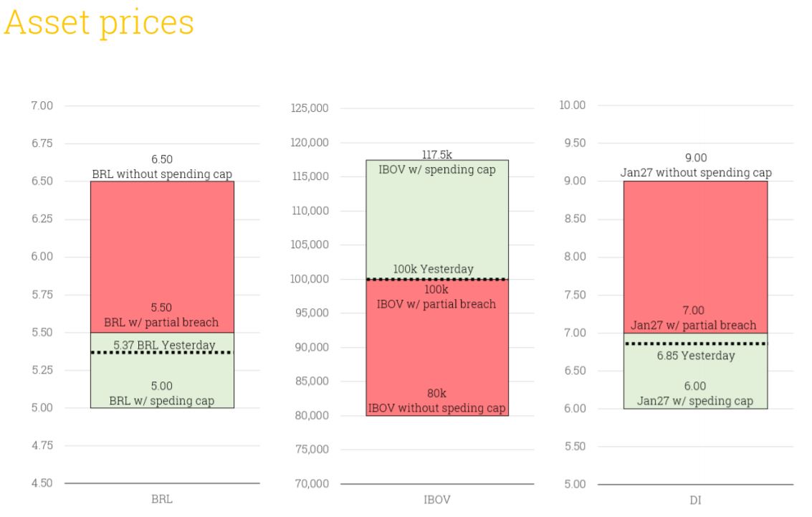Screen dimensions: 812x517
Task: Click 'IBOV w/ partial breach' data label
Action: click(436, 304)
